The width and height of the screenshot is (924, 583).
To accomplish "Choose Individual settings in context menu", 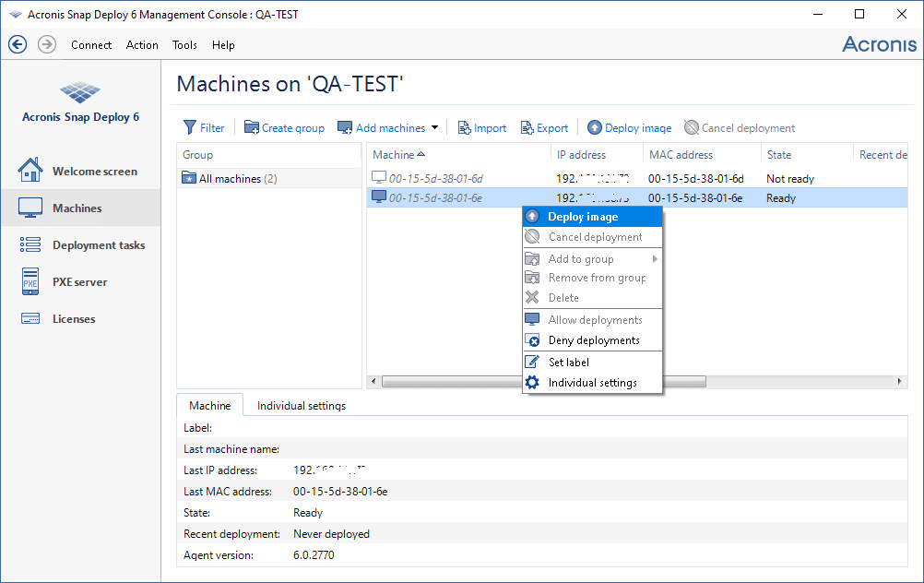I will (x=592, y=383).
